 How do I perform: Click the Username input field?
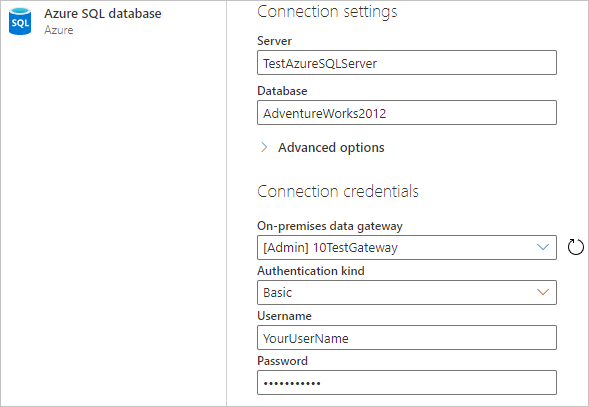point(407,337)
